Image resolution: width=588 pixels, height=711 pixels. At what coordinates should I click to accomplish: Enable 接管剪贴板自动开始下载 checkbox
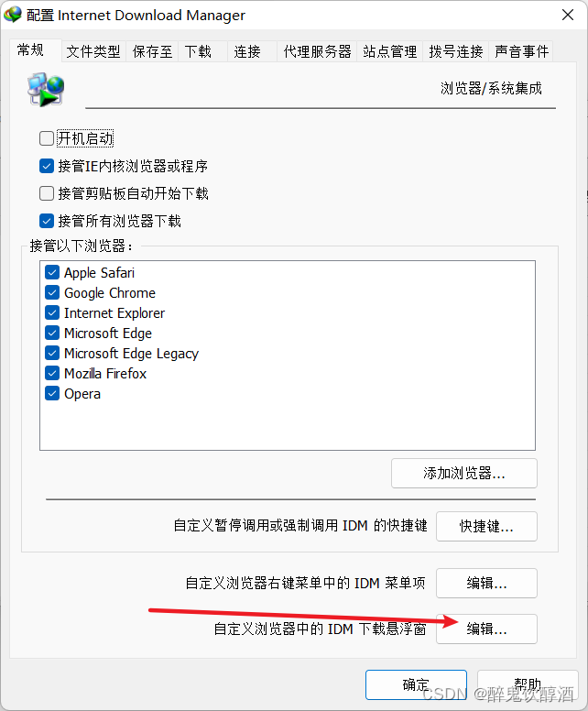pyautogui.click(x=47, y=193)
